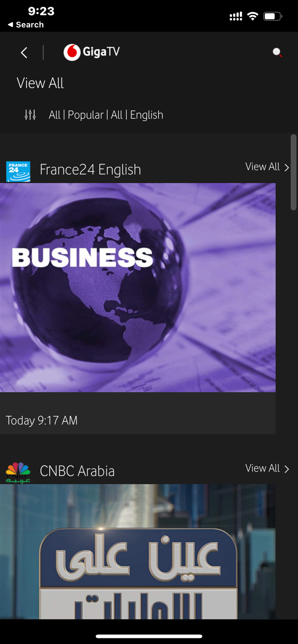This screenshot has height=644, width=298.
Task: Tap Today 9:17 AM program info
Action: pyautogui.click(x=42, y=420)
